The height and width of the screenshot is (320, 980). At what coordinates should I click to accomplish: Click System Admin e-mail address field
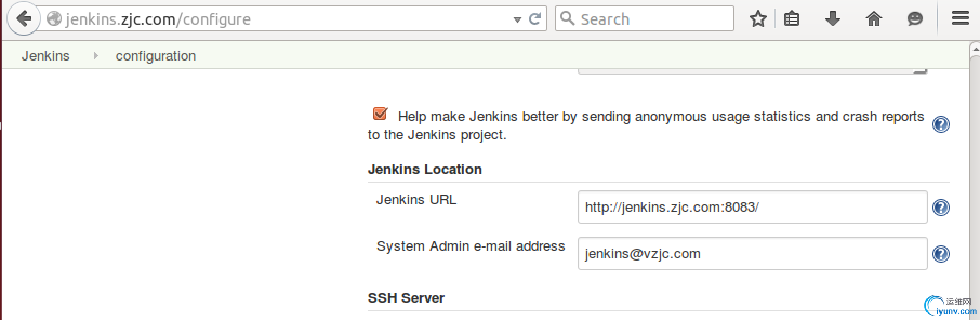pos(752,254)
